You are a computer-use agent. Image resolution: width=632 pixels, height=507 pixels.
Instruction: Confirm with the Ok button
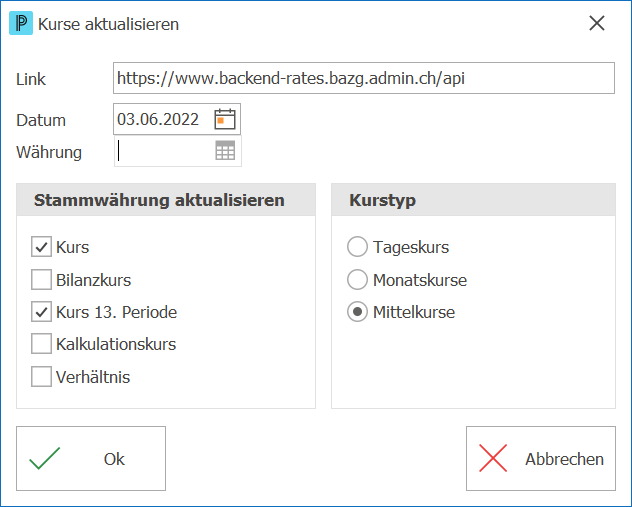pos(91,459)
